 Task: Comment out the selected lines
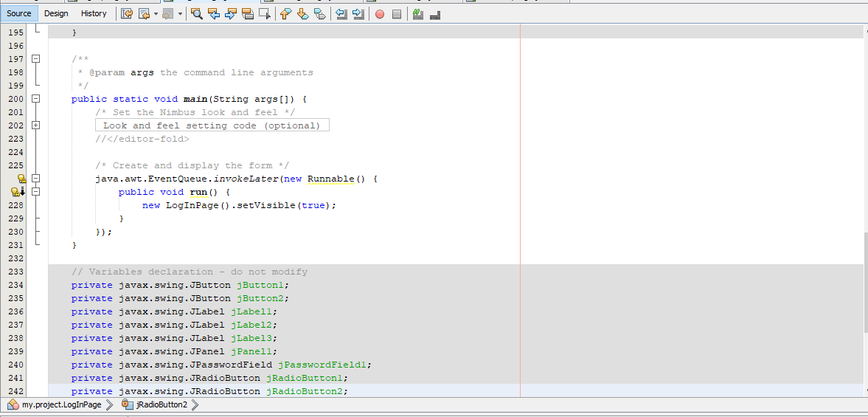(x=418, y=15)
